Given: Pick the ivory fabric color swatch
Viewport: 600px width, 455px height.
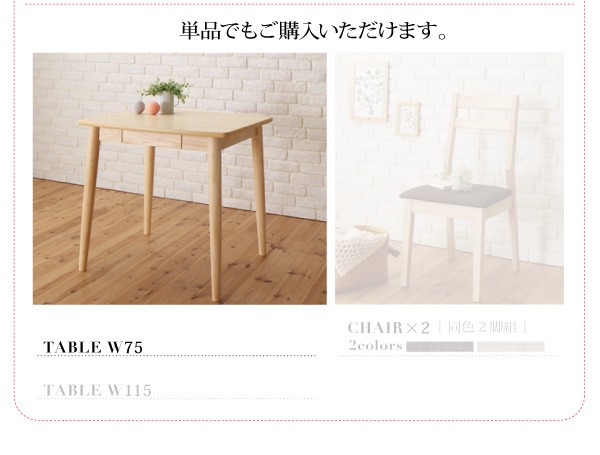Looking at the screenshot, I should pos(510,347).
